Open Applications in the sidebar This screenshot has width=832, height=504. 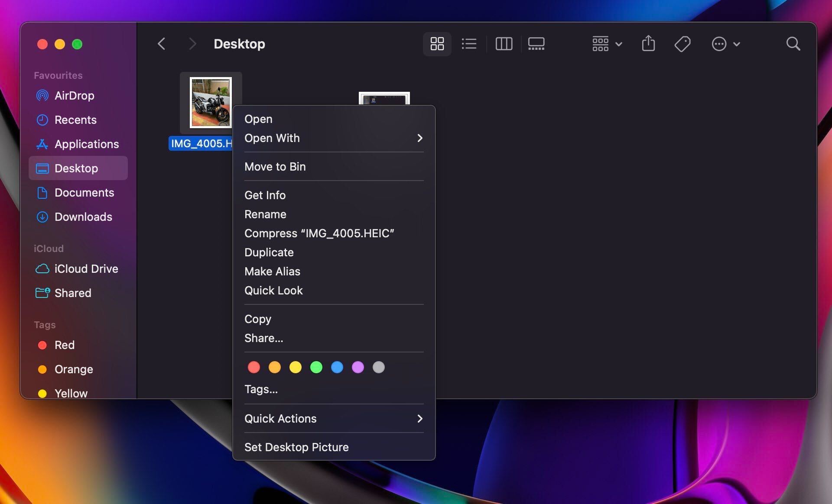pyautogui.click(x=78, y=144)
